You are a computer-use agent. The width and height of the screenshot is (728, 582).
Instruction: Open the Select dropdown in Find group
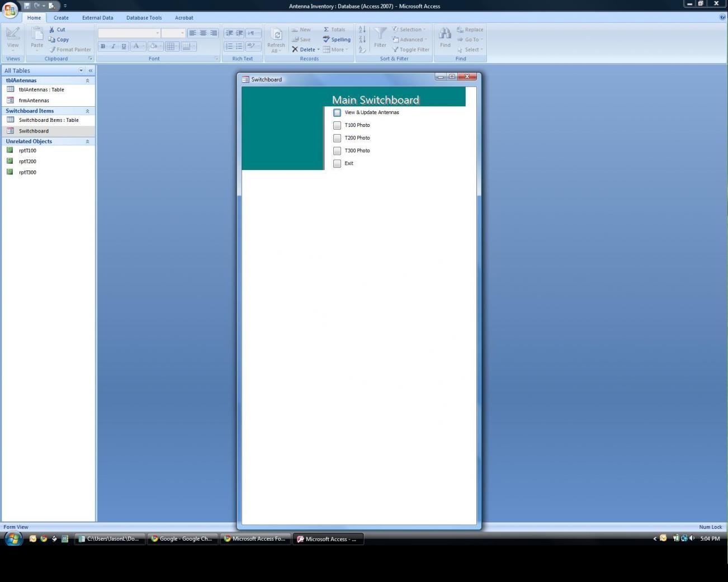(470, 50)
